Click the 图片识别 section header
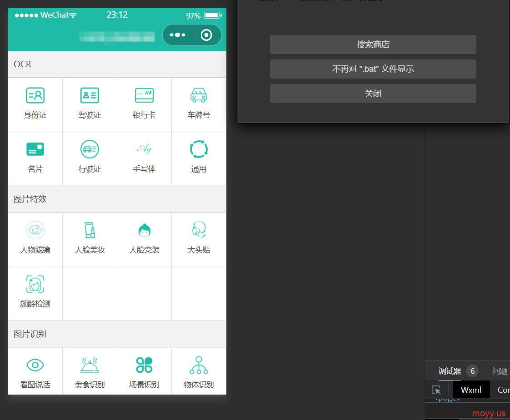Image resolution: width=510 pixels, height=420 pixels. click(117, 334)
